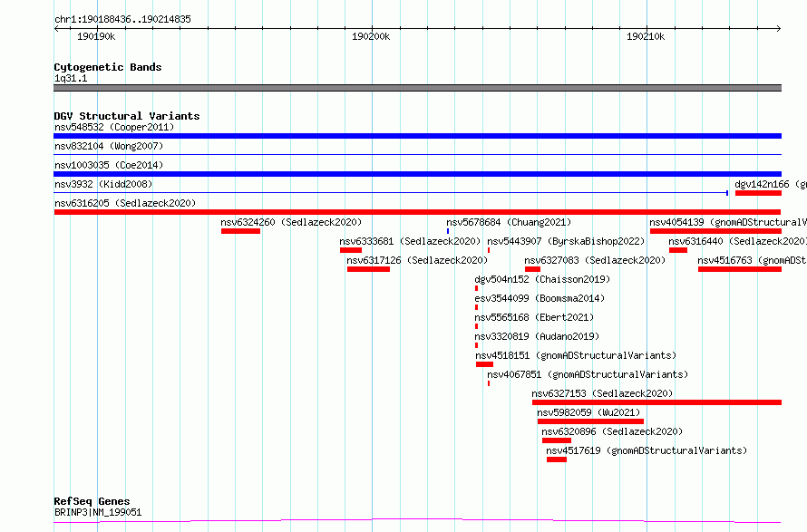
Task: Open the nsv5982059 (Wu2021) label
Action: point(588,412)
